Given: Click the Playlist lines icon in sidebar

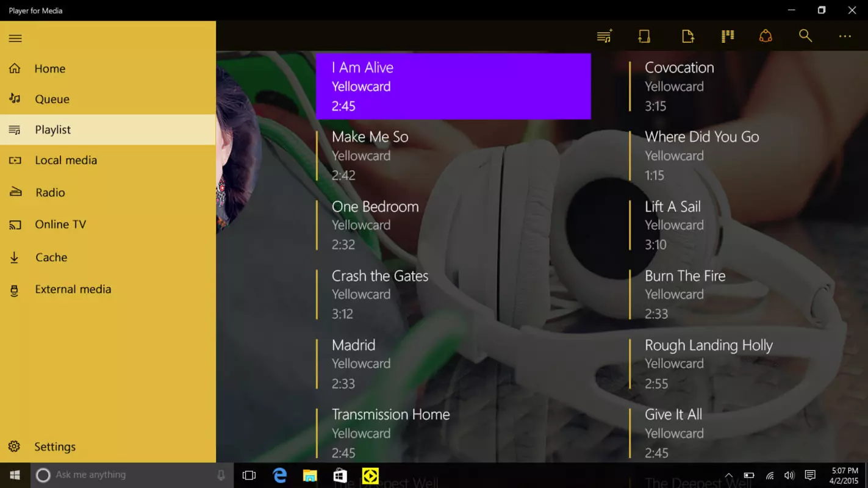Looking at the screenshot, I should (x=15, y=129).
